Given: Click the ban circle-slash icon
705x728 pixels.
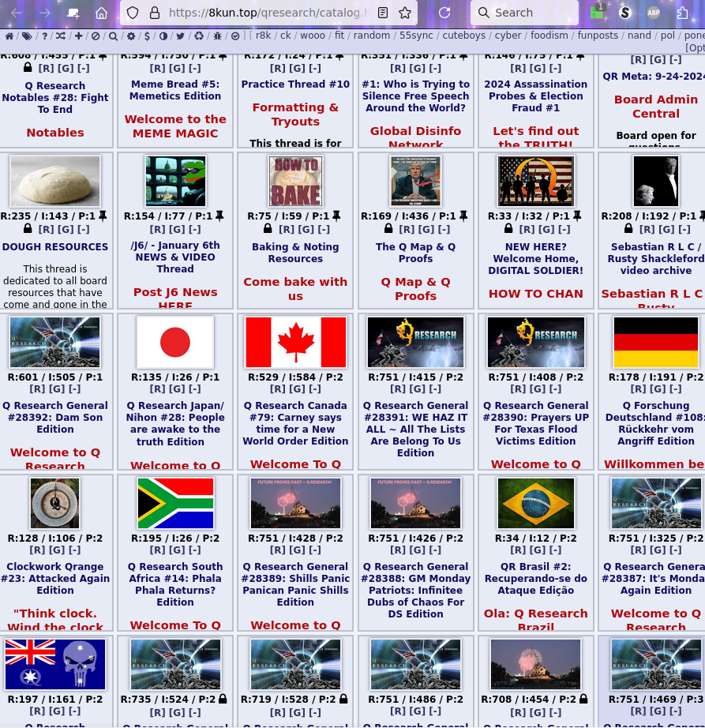Looking at the screenshot, I should pos(96,36).
